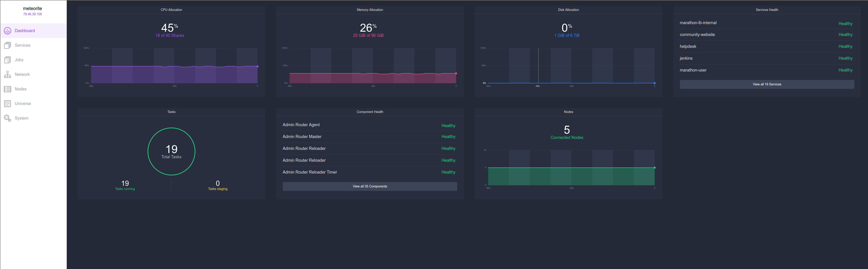Viewport: 868px width, 269px height.
Task: Go to Services menu label
Action: click(x=23, y=45)
